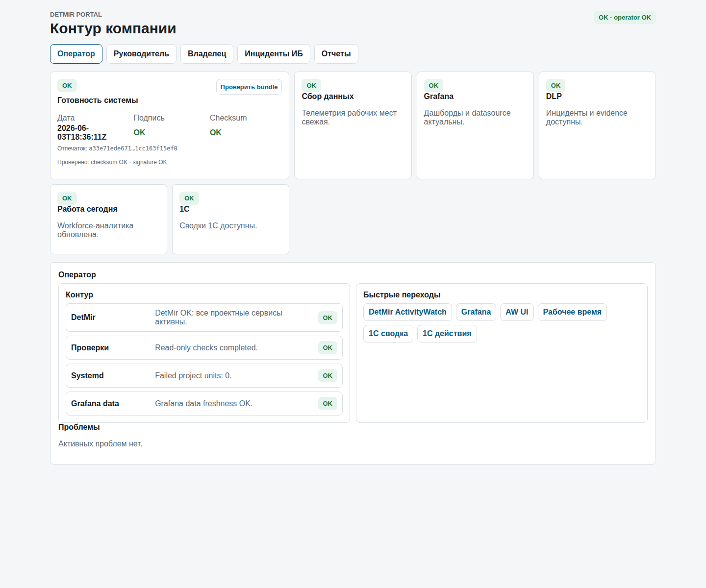The height and width of the screenshot is (588, 706).
Task: Click "Workforce-аналитика обновлена." text
Action: pos(96,230)
